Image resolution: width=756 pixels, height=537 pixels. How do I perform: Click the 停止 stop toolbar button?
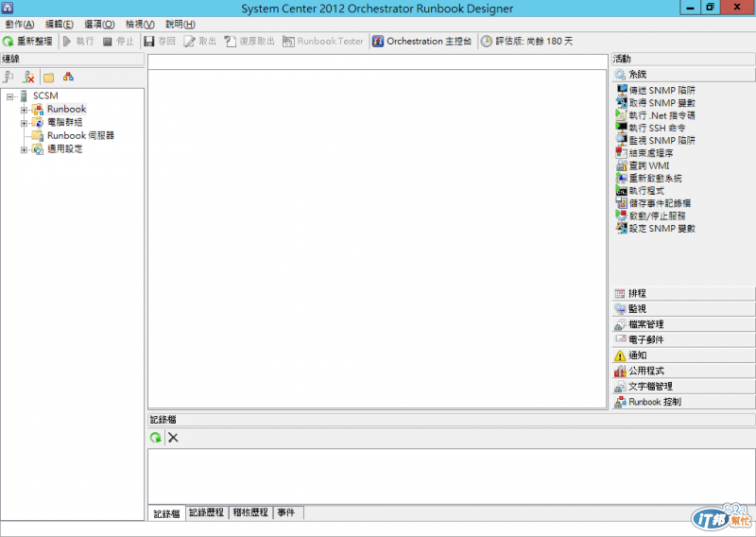tap(118, 42)
